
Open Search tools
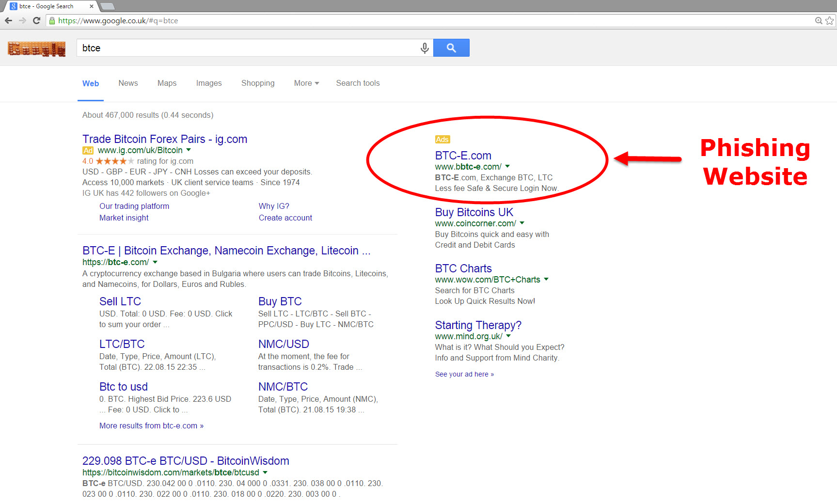coord(358,83)
